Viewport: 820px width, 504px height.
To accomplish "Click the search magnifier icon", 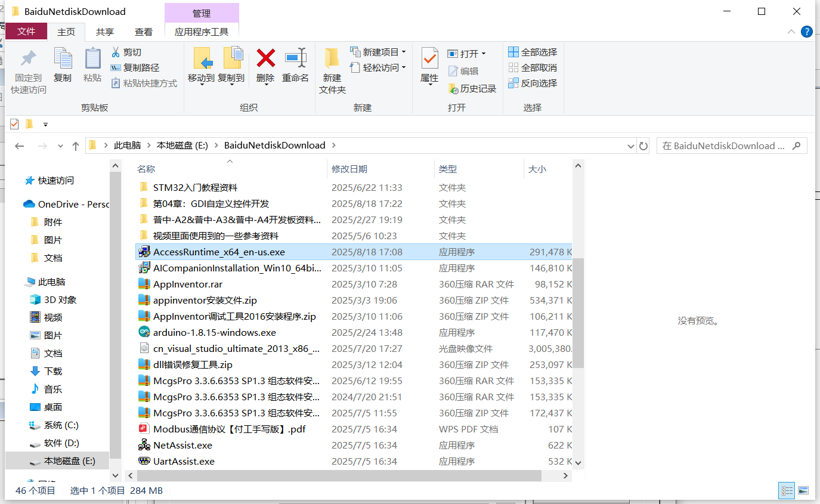I will point(796,146).
